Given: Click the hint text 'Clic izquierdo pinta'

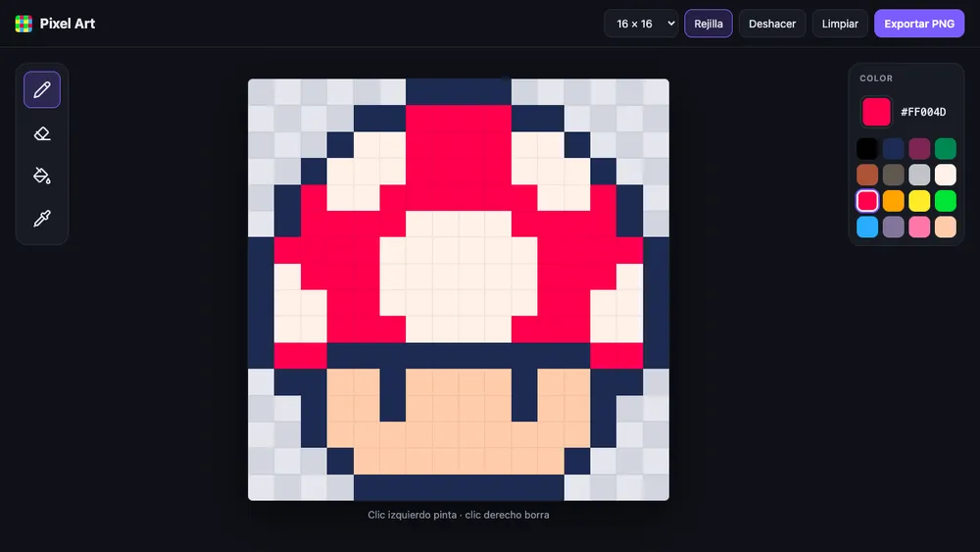Looking at the screenshot, I should 412,515.
